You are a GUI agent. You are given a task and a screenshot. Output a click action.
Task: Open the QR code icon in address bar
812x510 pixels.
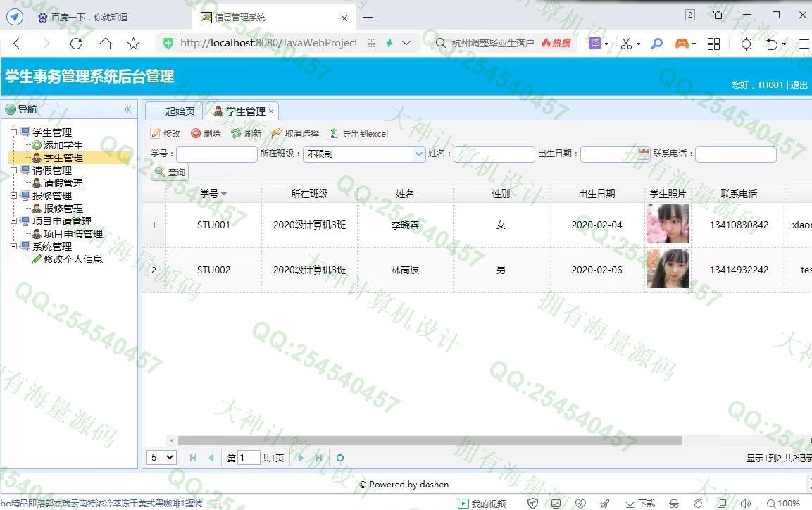(371, 44)
